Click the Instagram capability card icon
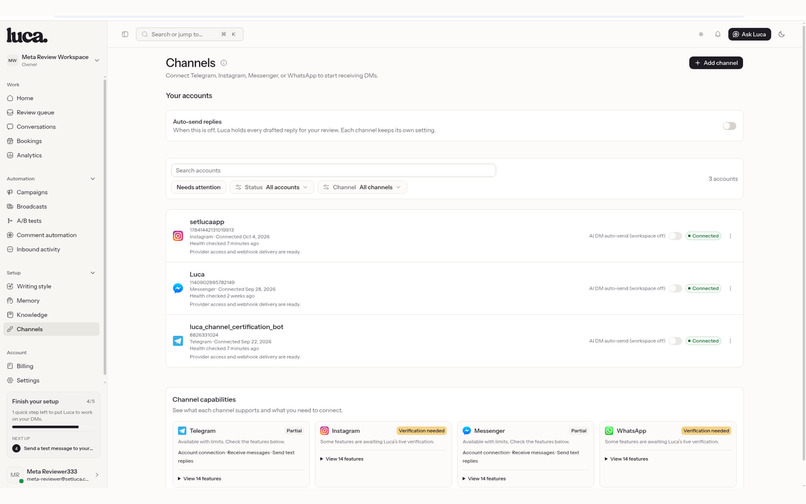This screenshot has width=806, height=504. click(x=324, y=431)
